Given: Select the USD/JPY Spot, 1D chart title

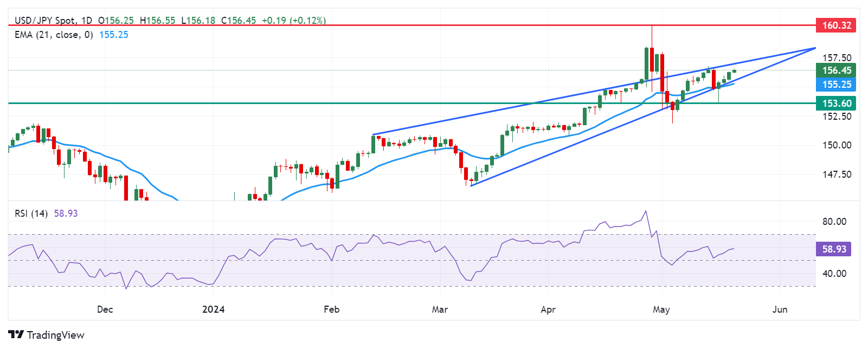Looking at the screenshot, I should point(53,21).
